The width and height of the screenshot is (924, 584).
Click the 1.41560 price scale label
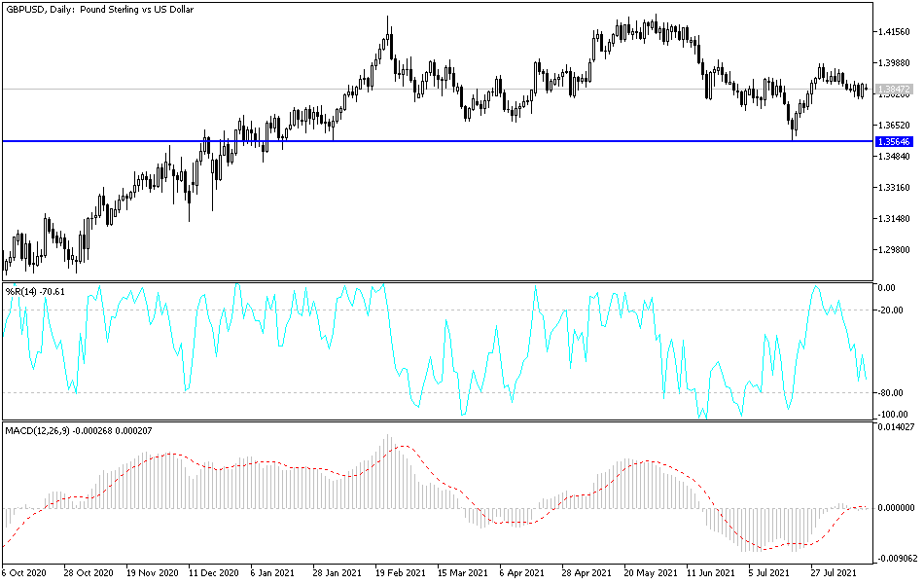point(894,32)
